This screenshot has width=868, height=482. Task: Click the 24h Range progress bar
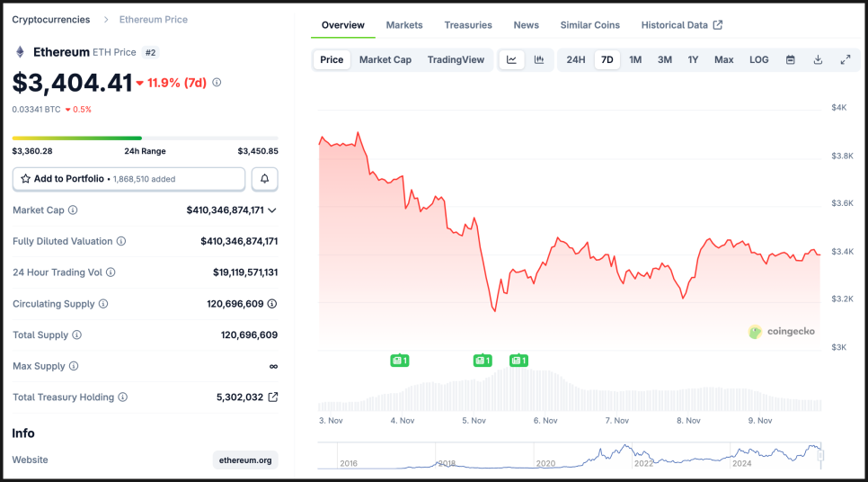tap(145, 138)
